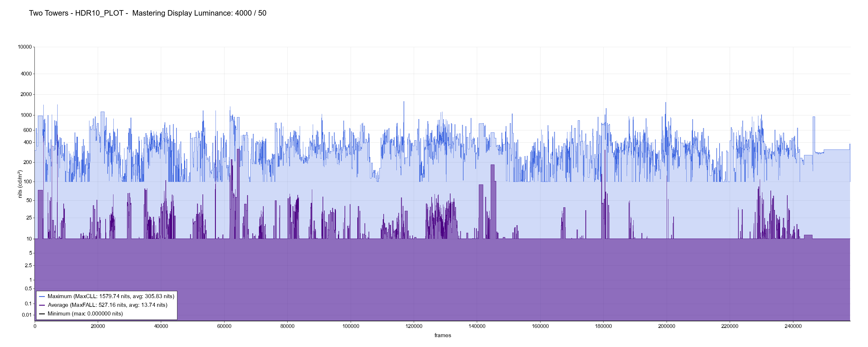Image resolution: width=868 pixels, height=347 pixels.
Task: Click the 180000 tick on the frames axis
Action: [604, 326]
